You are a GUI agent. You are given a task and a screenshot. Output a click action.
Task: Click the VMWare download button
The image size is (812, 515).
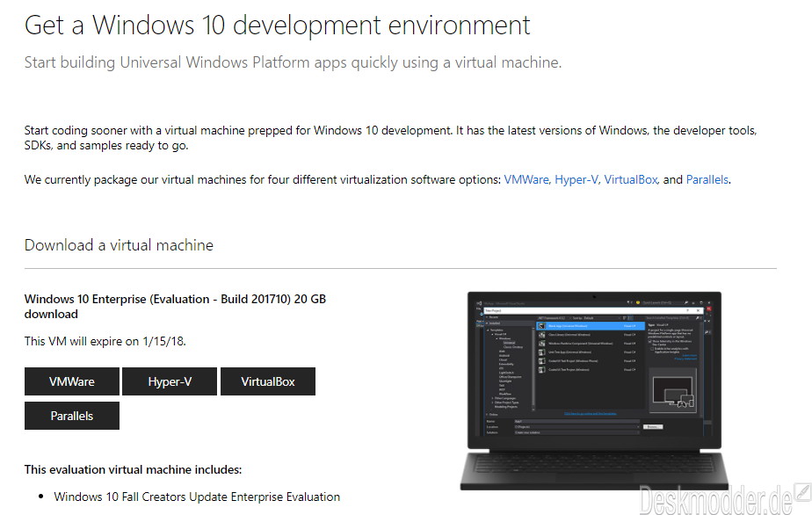tap(71, 381)
